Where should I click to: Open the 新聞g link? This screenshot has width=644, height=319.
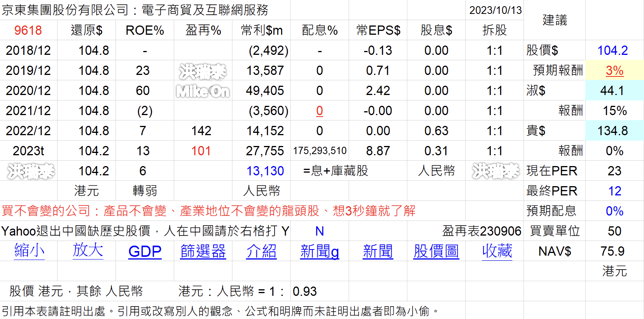click(x=320, y=251)
